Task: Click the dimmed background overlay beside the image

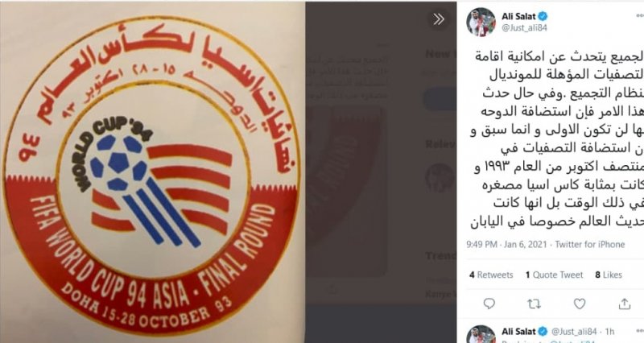Action: [x=380, y=172]
